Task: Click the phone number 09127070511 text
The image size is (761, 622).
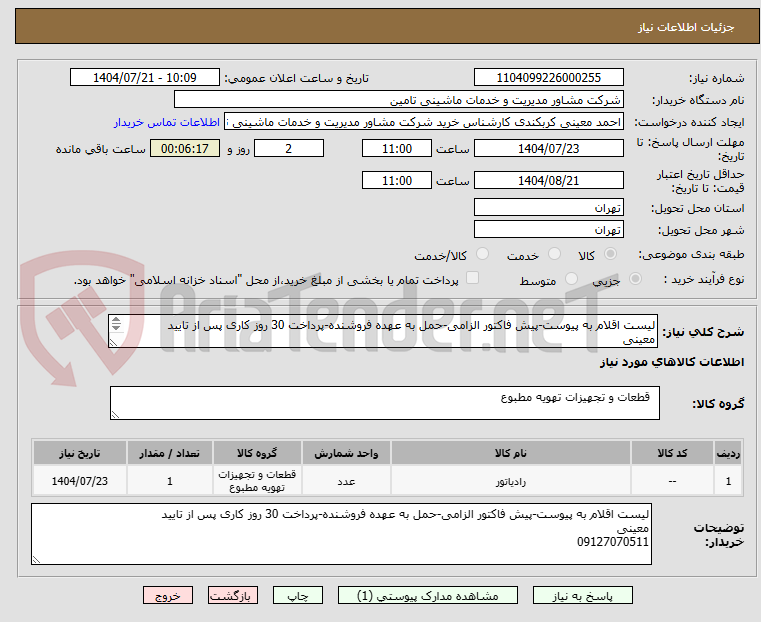Action: 612,542
